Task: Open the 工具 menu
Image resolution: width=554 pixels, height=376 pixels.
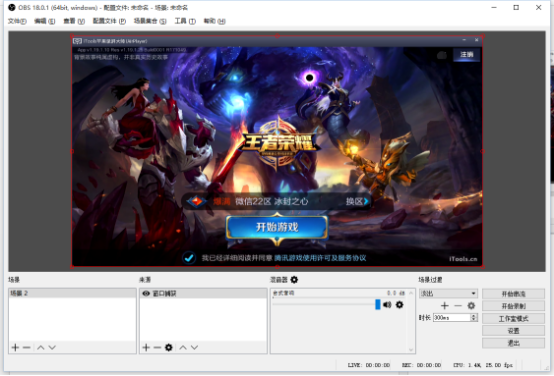Action: [x=185, y=21]
